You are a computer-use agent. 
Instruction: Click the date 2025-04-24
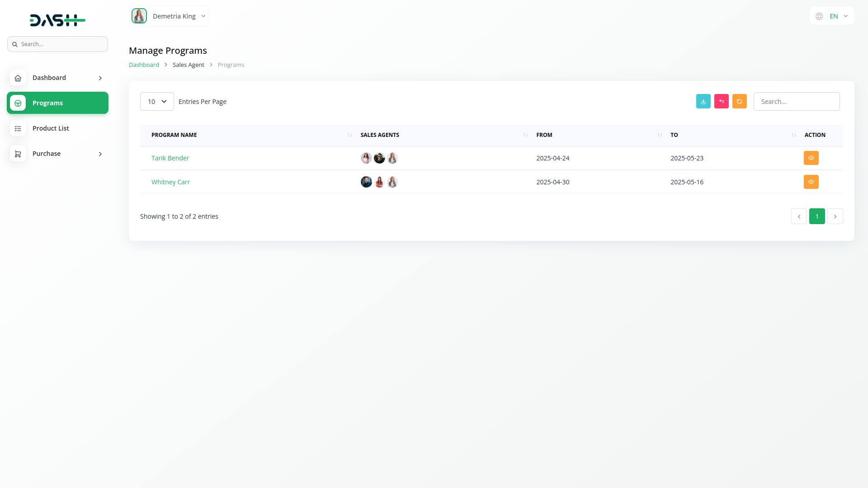click(552, 158)
